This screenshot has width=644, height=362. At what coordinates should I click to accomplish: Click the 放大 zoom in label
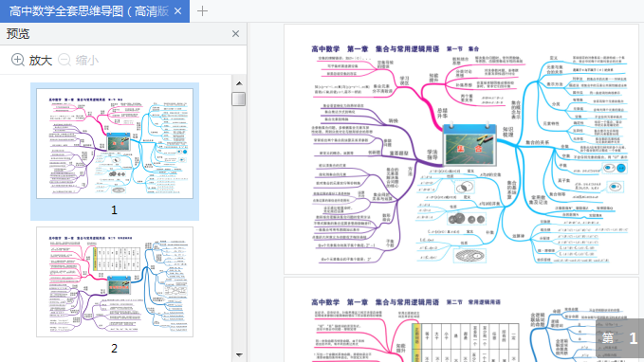click(40, 61)
